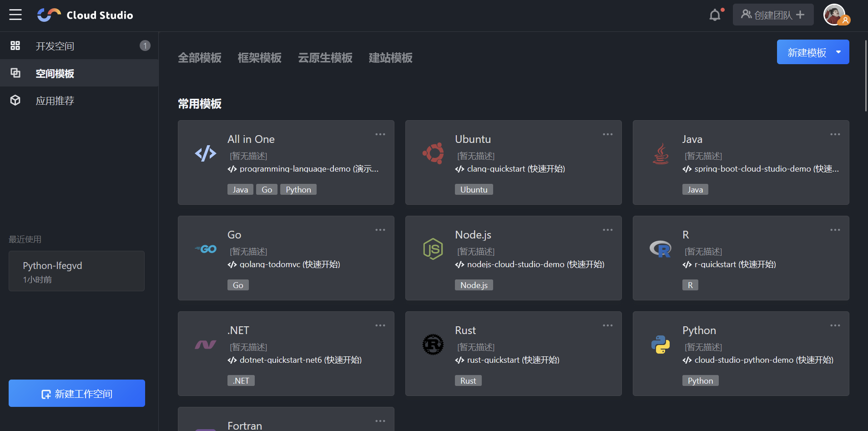This screenshot has width=868, height=431.
Task: Click the 开发空间 count badge
Action: 145,46
